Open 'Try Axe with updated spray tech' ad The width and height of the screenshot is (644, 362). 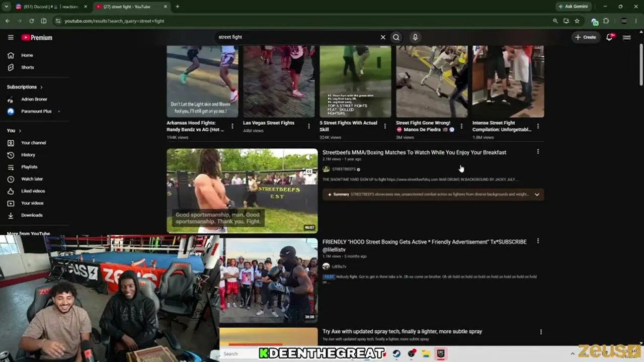point(402,332)
